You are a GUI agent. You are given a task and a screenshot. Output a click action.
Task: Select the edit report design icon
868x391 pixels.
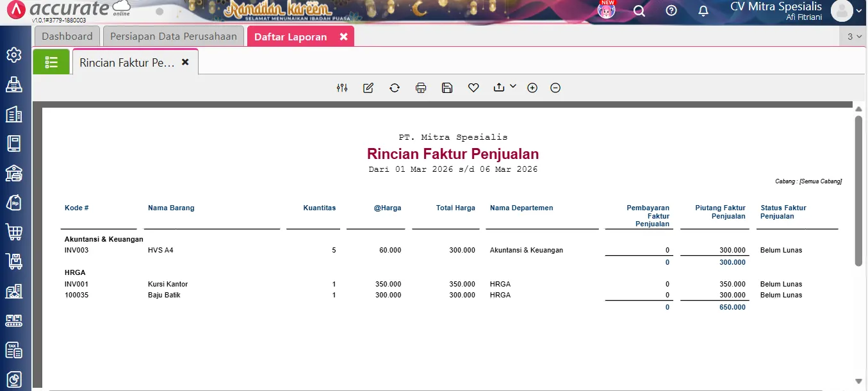coord(368,87)
